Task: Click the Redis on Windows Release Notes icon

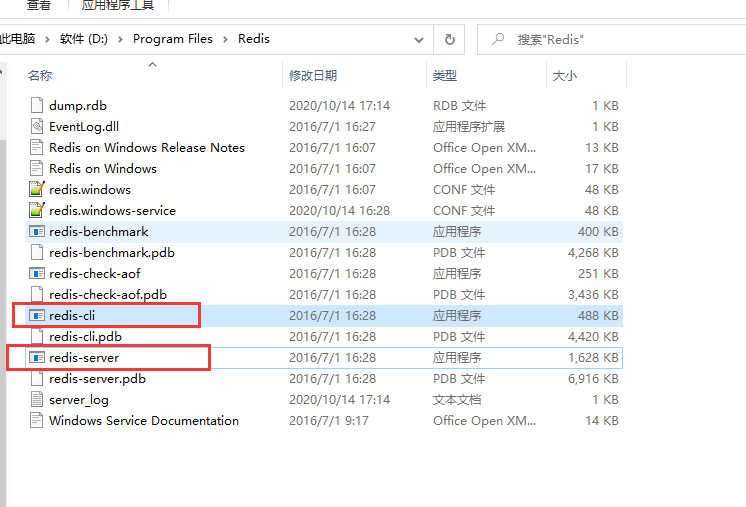Action: [x=37, y=147]
